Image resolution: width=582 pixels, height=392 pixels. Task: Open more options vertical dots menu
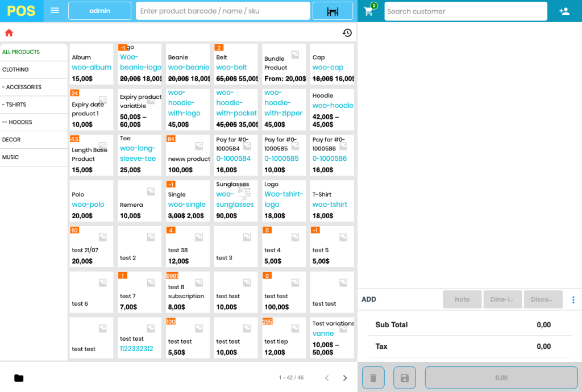[x=573, y=299]
